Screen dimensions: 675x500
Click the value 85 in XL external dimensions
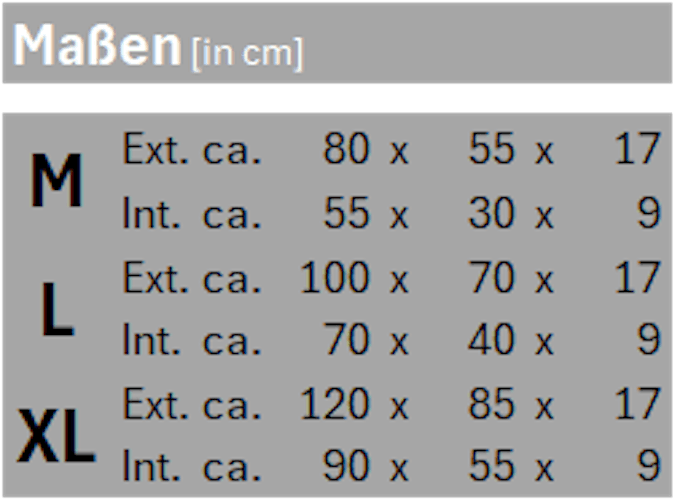tap(492, 405)
